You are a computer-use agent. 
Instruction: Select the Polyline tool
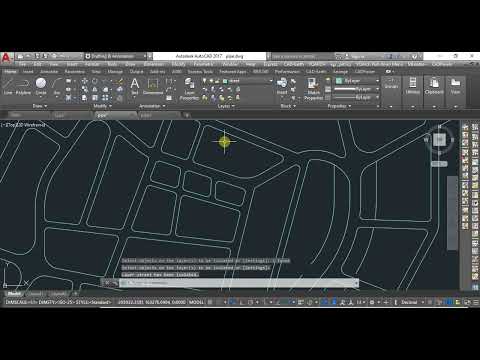[x=23, y=86]
